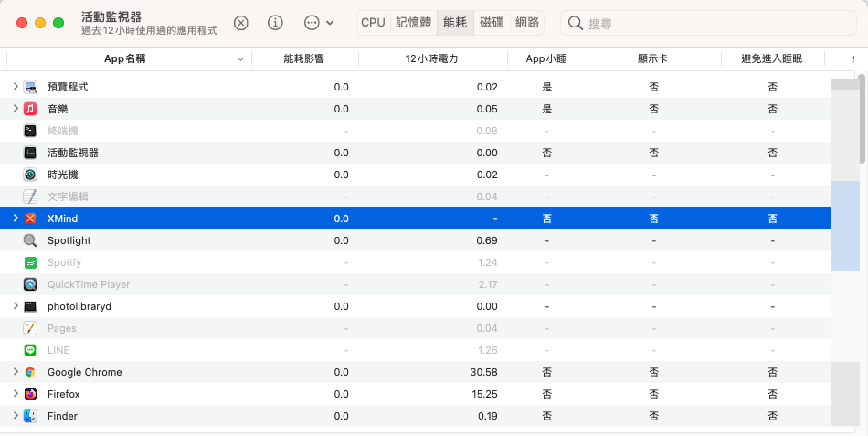
Task: Select the Pages row name
Action: (62, 328)
